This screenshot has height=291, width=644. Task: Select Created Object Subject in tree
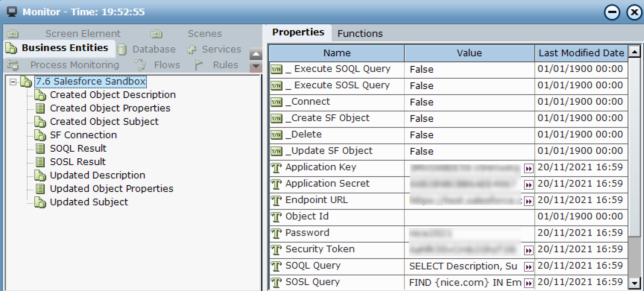pos(104,121)
